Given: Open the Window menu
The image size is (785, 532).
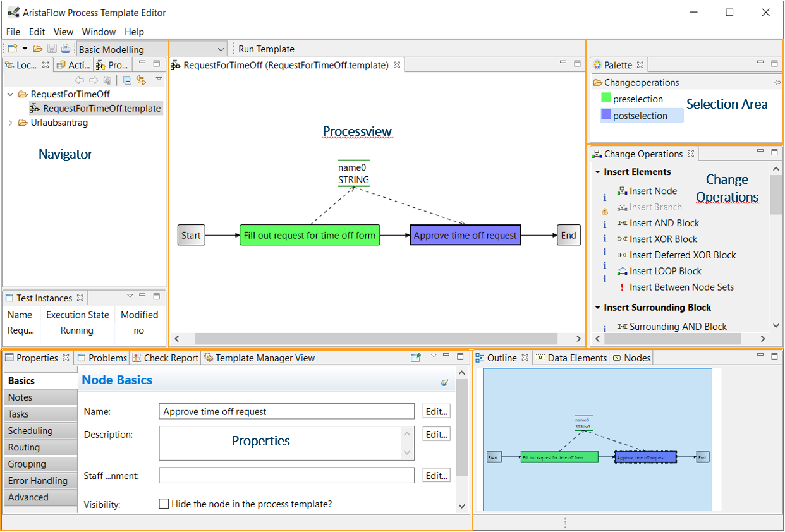Looking at the screenshot, I should click(99, 32).
